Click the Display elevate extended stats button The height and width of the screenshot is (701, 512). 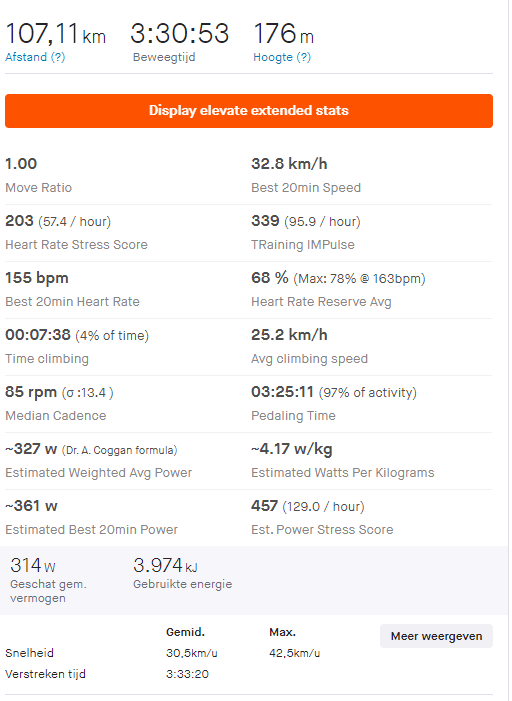coord(249,111)
